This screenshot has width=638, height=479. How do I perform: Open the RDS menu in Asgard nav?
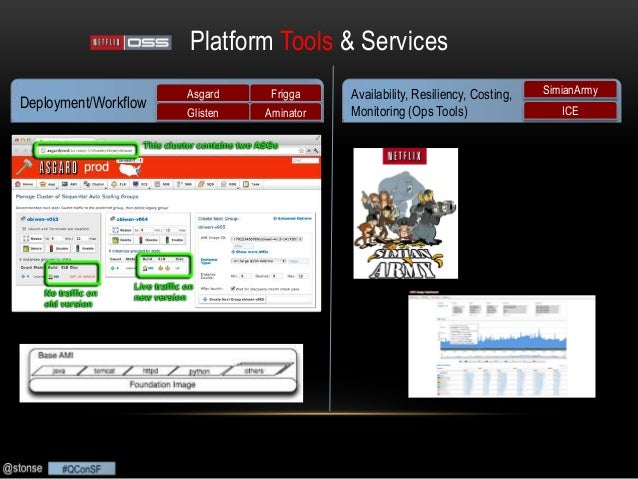click(229, 184)
